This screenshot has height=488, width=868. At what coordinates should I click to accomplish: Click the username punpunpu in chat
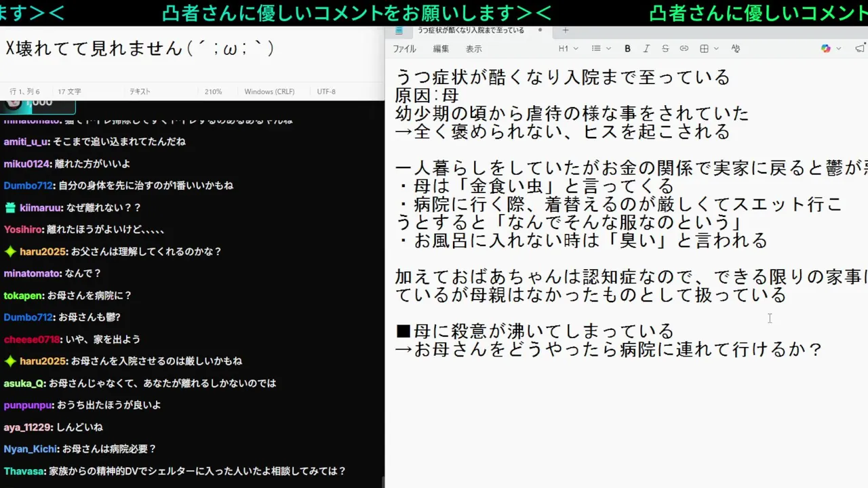pyautogui.click(x=28, y=405)
